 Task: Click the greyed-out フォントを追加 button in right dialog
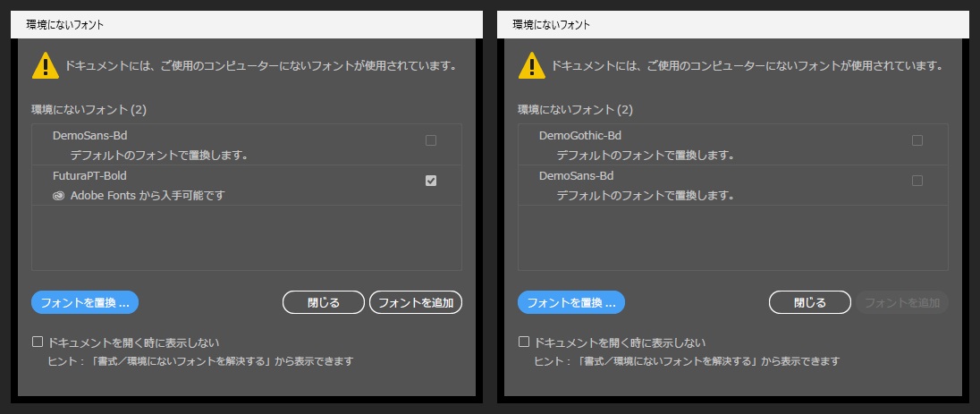[x=902, y=303]
